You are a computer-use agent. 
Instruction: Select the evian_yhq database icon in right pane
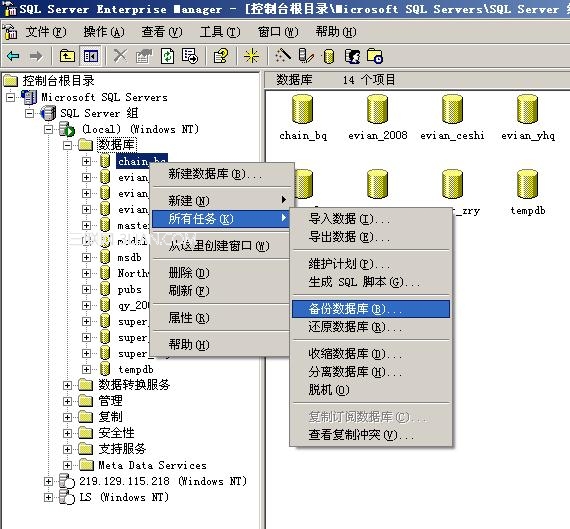(x=527, y=109)
